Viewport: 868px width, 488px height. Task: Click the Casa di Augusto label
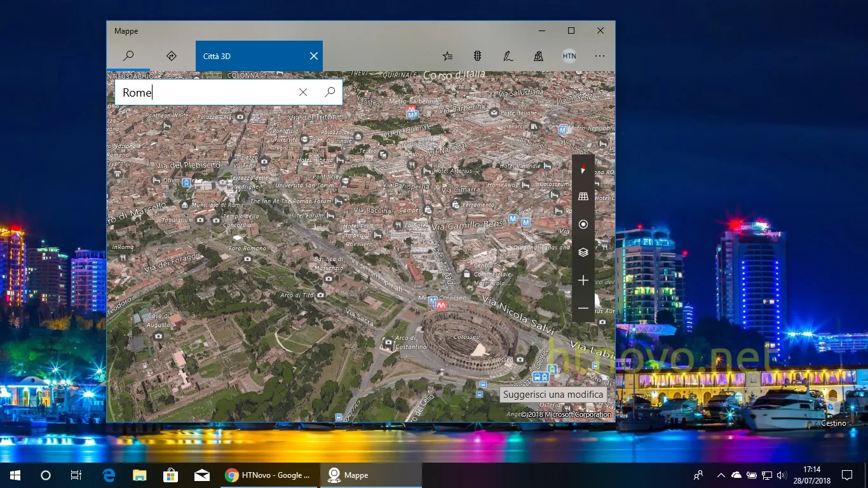[x=159, y=320]
